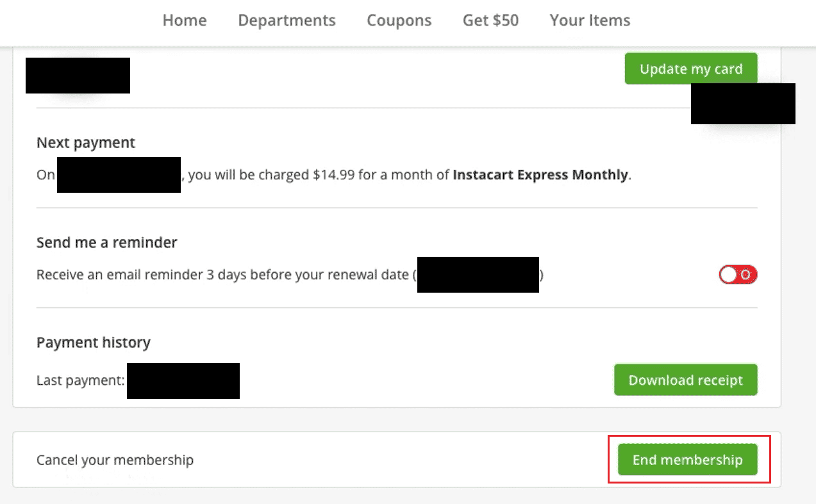Click the Payment history heading
The height and width of the screenshot is (504, 816).
tap(94, 343)
